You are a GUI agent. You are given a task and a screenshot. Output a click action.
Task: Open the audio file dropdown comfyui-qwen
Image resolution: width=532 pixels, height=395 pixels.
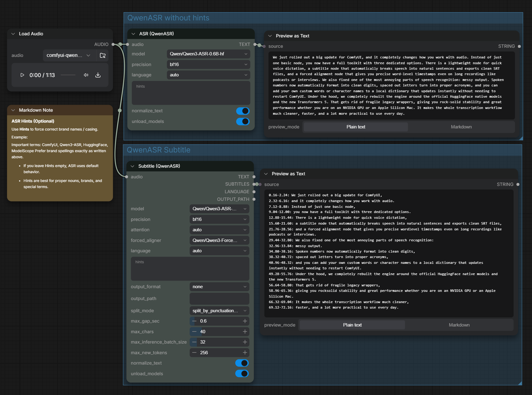pyautogui.click(x=69, y=55)
